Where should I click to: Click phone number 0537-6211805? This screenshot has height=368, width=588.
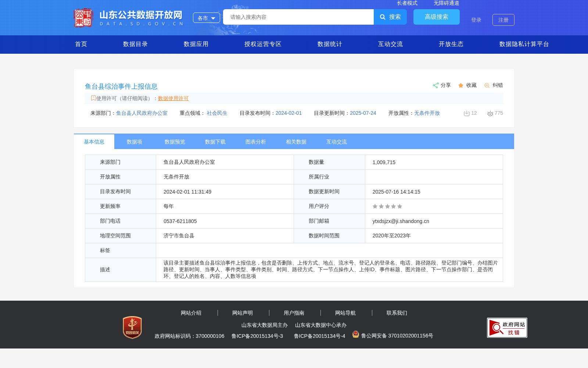pyautogui.click(x=180, y=221)
